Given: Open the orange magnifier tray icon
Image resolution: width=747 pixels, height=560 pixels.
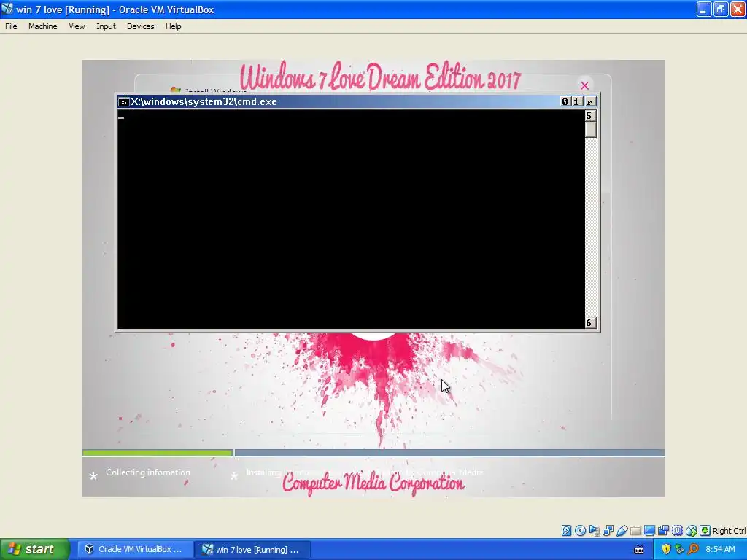Looking at the screenshot, I should point(693,549).
